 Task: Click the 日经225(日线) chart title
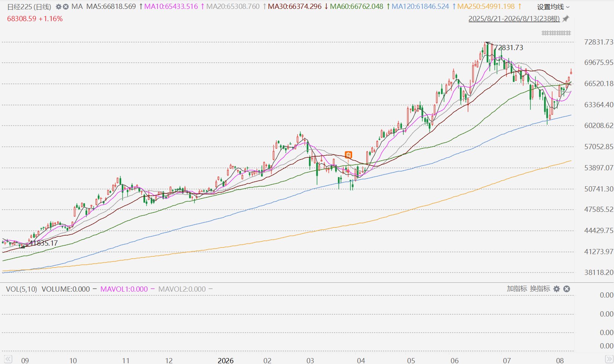point(29,7)
